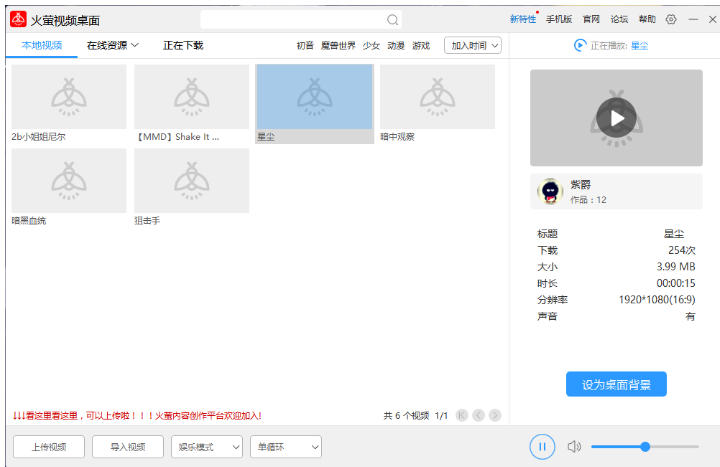Minimize the 火萤视频桌面 window
This screenshot has width=720, height=467.
click(x=693, y=19)
